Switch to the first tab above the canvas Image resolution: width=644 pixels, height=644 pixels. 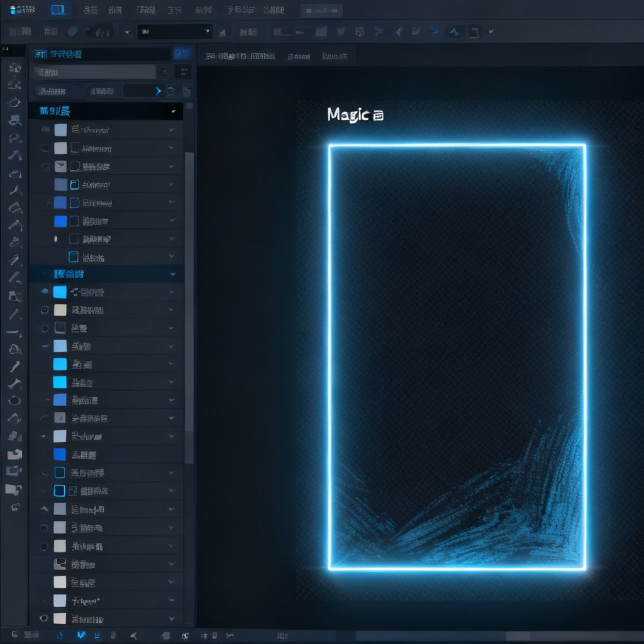[240, 56]
